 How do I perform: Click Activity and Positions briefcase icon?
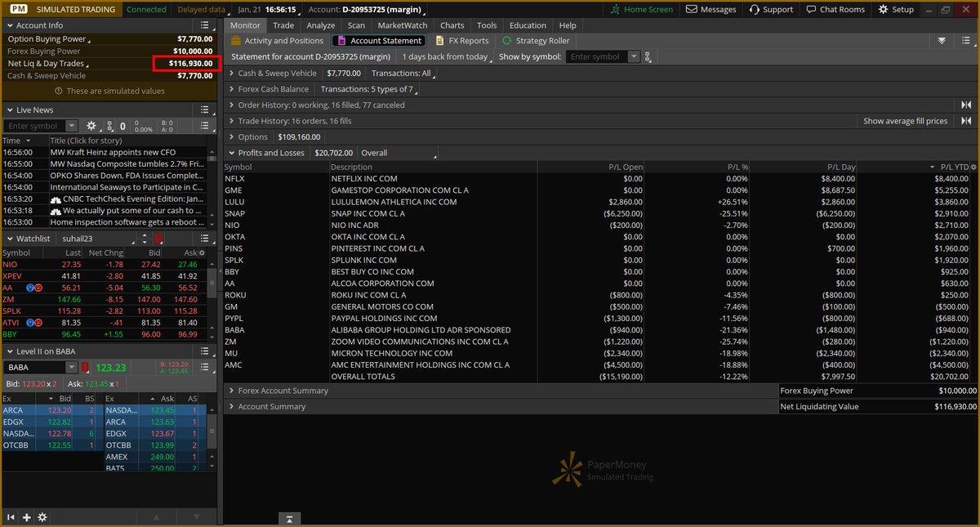pos(236,40)
